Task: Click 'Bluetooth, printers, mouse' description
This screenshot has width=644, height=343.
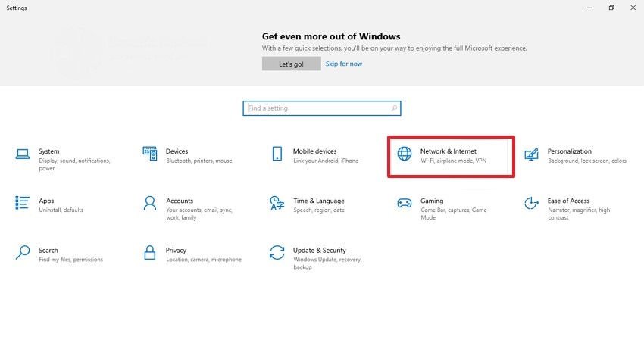Action: [199, 161]
